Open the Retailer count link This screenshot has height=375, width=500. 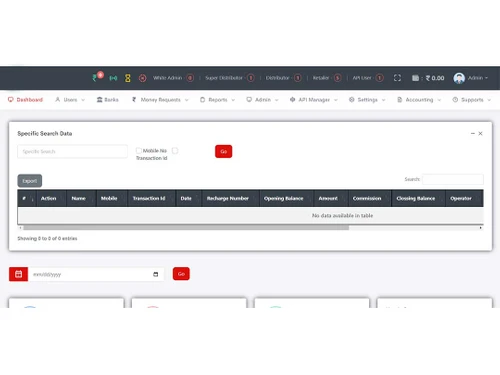coord(327,78)
